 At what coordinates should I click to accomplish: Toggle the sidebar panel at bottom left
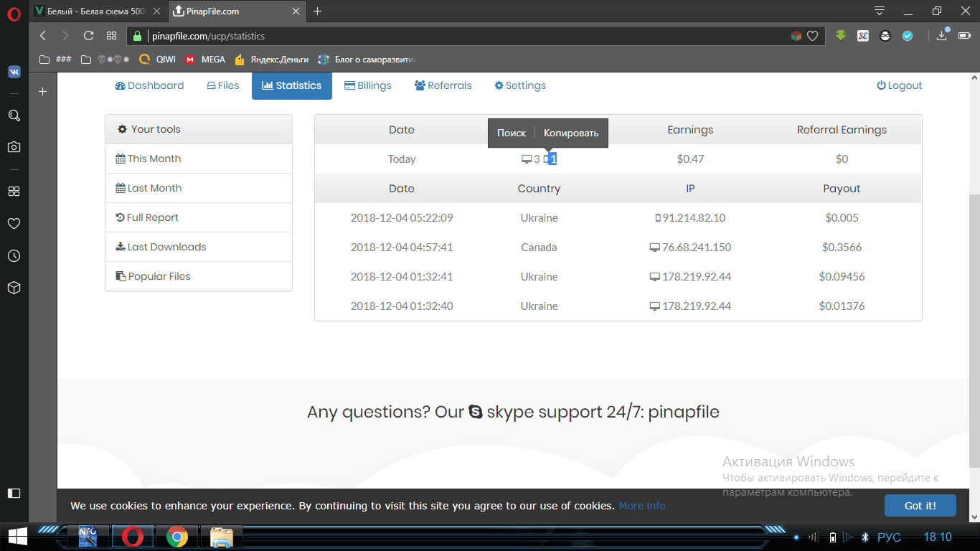[x=14, y=493]
